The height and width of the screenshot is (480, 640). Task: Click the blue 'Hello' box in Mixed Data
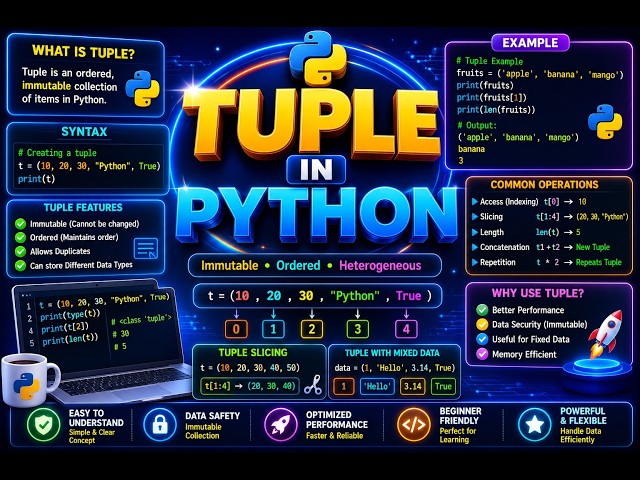(378, 386)
